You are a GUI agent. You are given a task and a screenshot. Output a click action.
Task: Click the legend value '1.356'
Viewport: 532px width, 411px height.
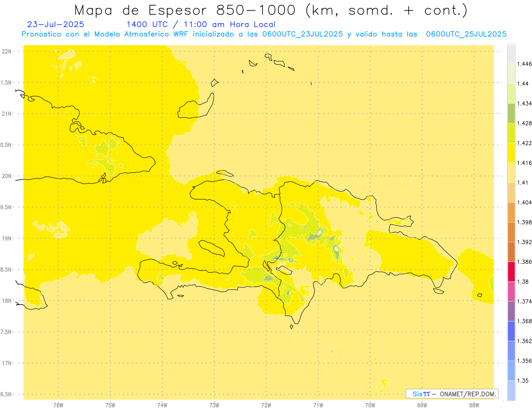click(x=524, y=361)
